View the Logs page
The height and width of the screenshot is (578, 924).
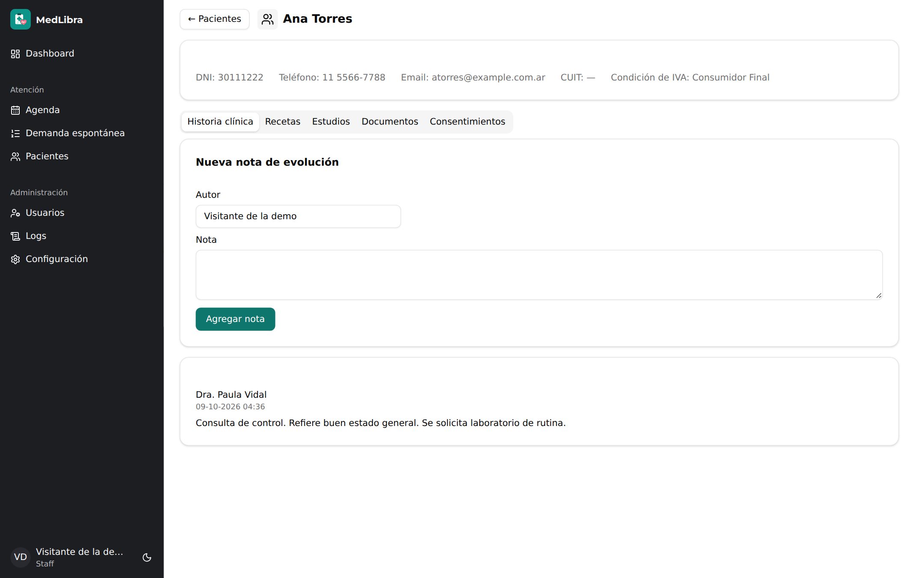(81, 236)
